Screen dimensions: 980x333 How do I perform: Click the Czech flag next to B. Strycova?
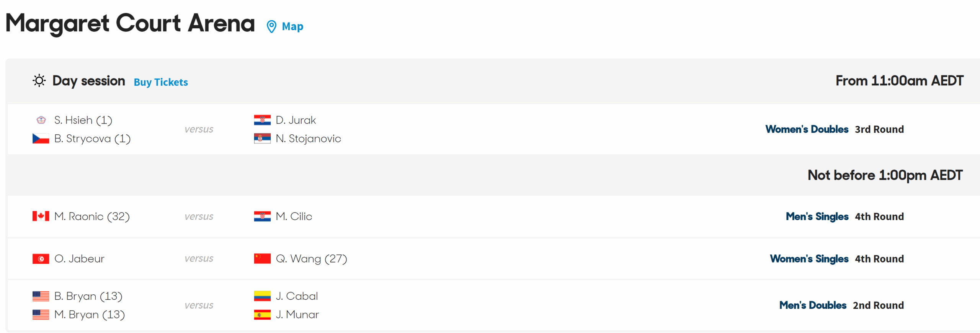click(x=41, y=139)
